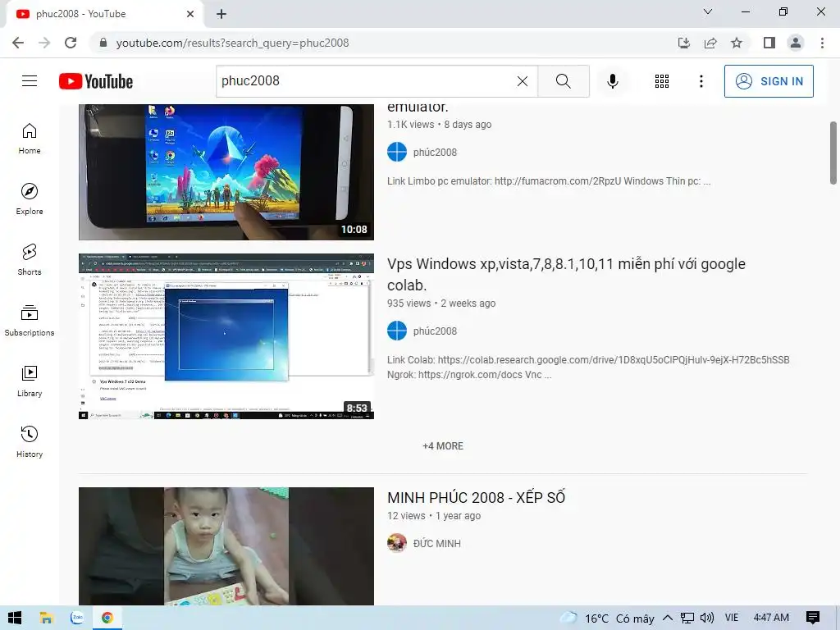The height and width of the screenshot is (630, 840).
Task: Open the YouTube apps grid icon
Action: [x=662, y=81]
